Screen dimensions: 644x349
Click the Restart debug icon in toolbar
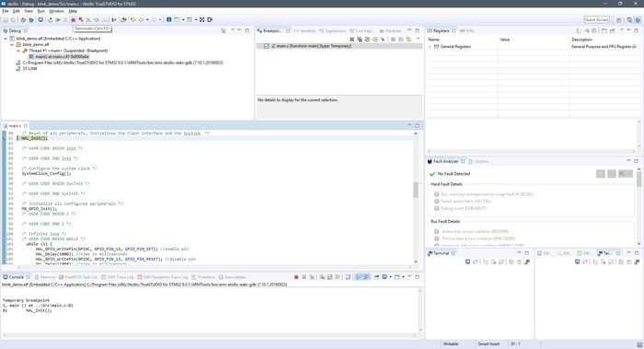click(x=50, y=19)
